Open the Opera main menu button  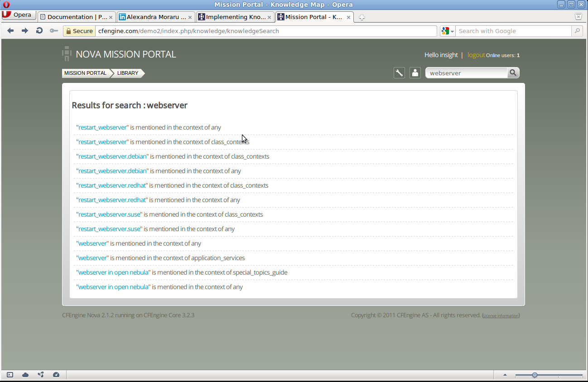tap(19, 15)
